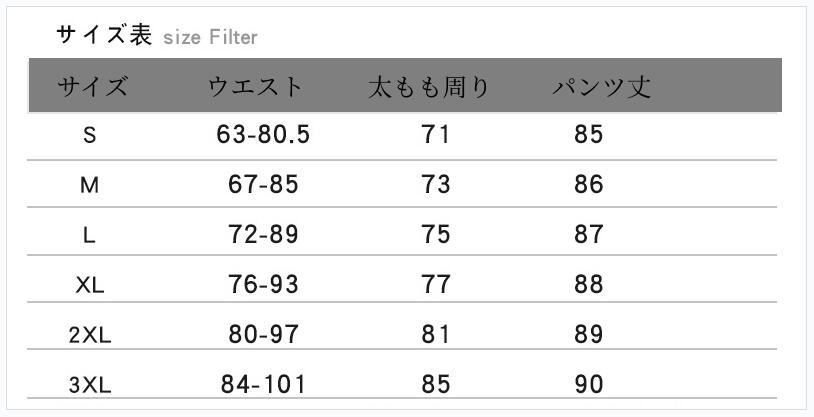Select the 2XL size row label
This screenshot has height=417, width=814.
pos(90,335)
